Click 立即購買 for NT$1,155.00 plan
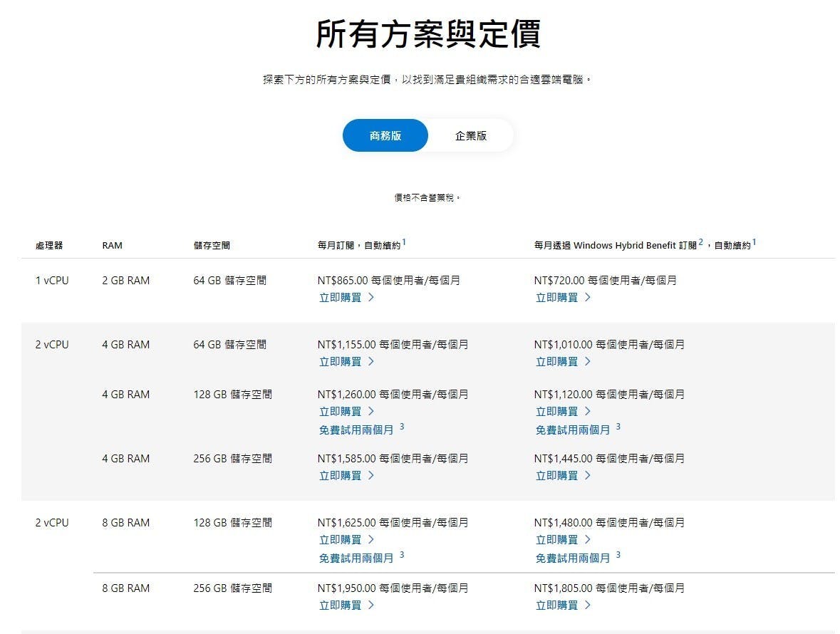The width and height of the screenshot is (840, 634). click(346, 362)
